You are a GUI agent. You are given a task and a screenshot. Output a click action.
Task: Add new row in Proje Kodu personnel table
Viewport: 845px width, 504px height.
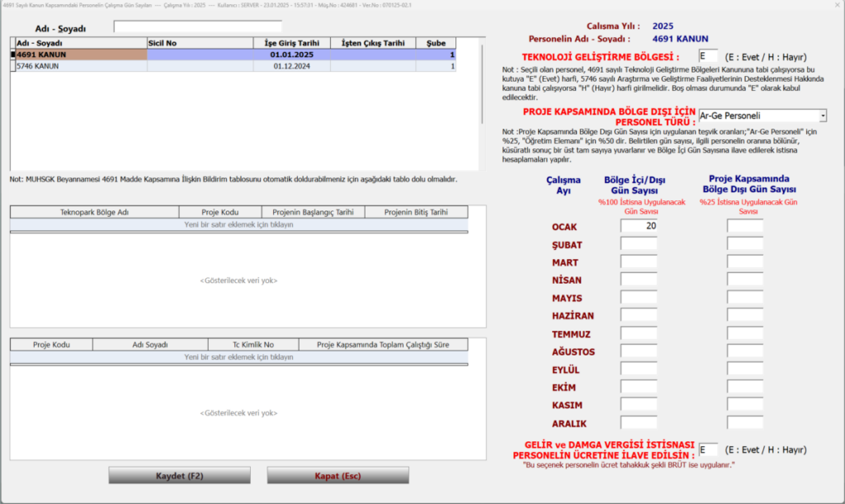[x=238, y=357]
